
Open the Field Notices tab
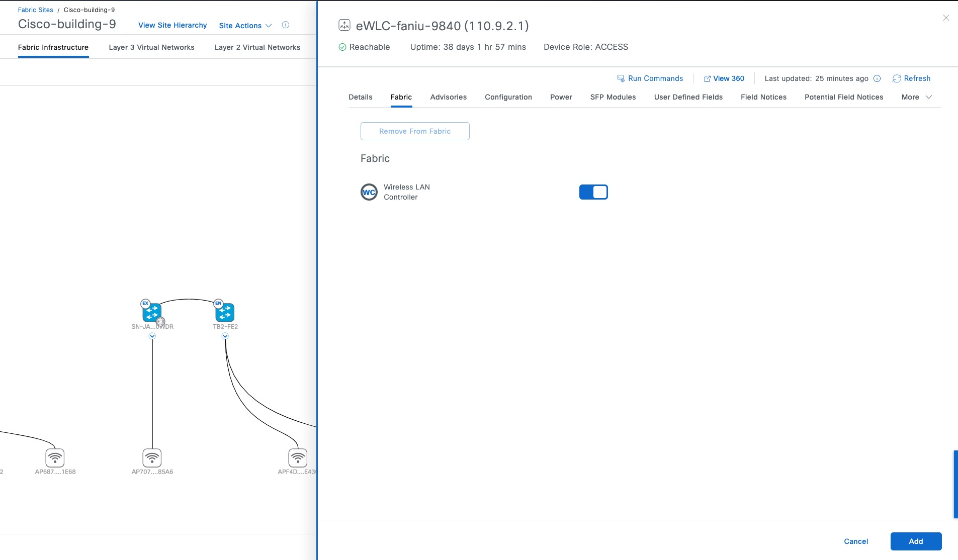tap(763, 97)
